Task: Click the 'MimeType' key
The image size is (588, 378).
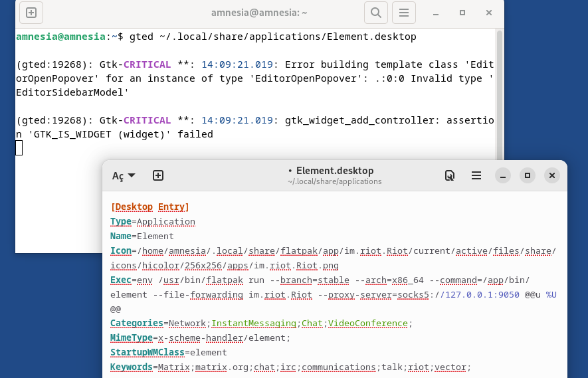Action: click(x=132, y=338)
